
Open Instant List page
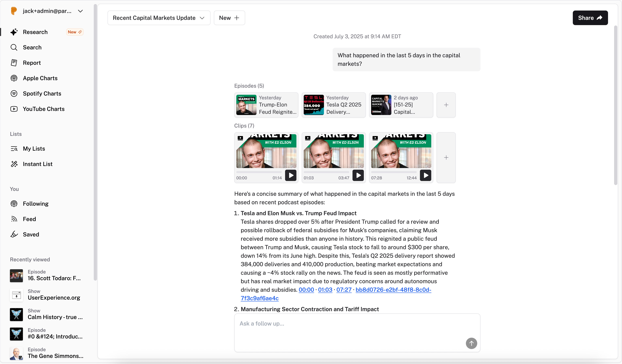click(x=37, y=164)
